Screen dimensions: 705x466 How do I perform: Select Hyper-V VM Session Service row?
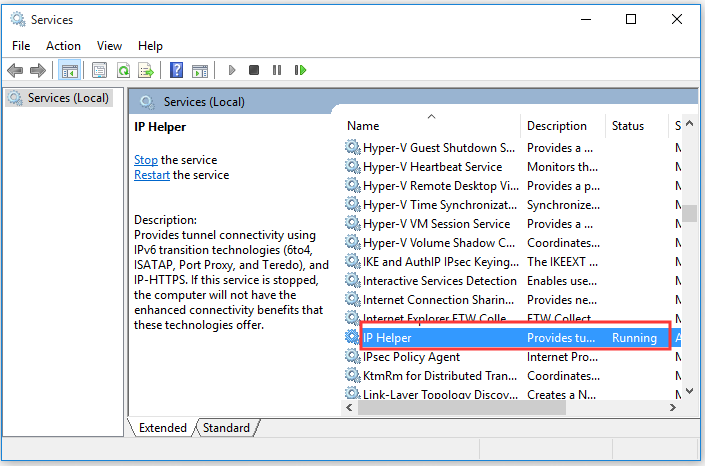pos(513,224)
